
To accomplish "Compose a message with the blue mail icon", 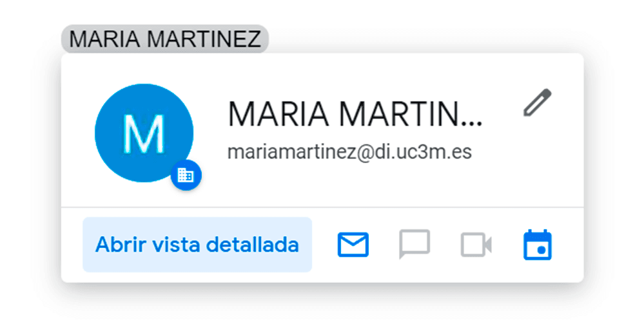I will coord(353,245).
